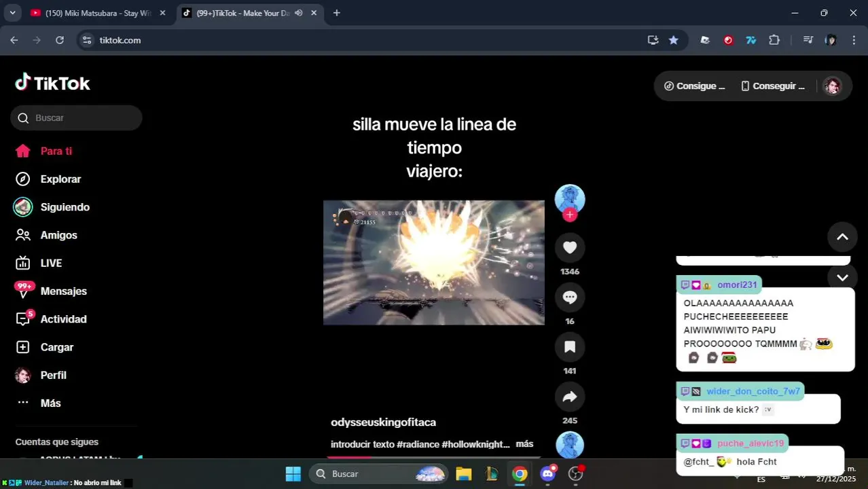Open the sound disc avatar below share
This screenshot has height=489, width=868.
point(570,445)
